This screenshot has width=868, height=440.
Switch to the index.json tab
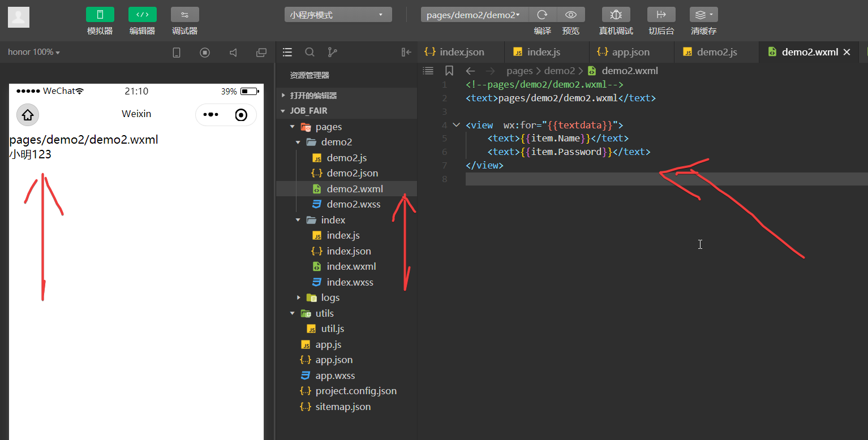[462, 52]
